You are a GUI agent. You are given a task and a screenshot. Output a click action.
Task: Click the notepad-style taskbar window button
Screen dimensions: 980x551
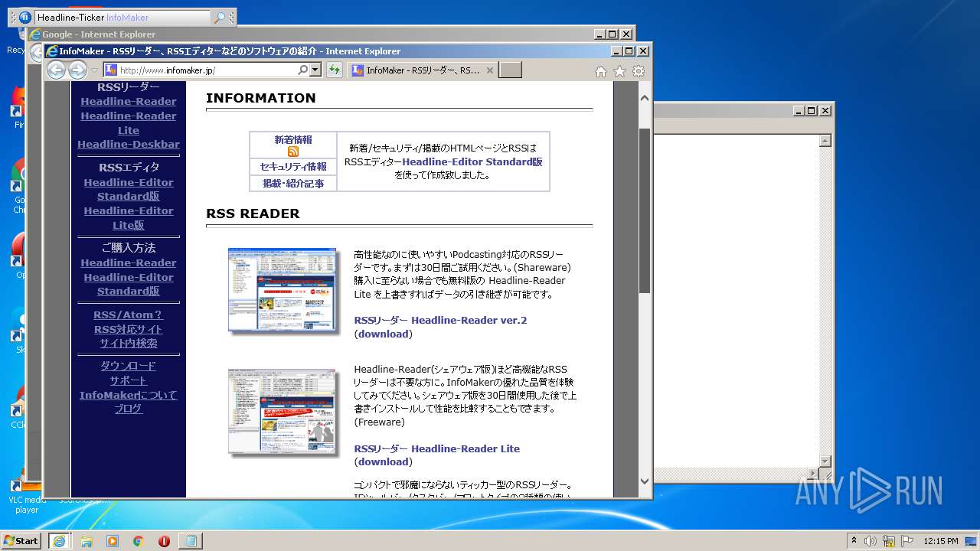click(x=190, y=541)
